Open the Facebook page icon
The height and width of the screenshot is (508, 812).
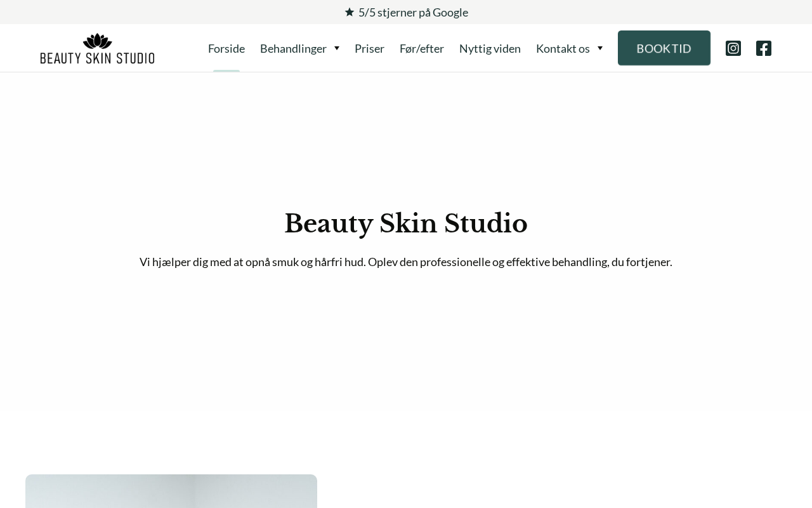click(x=764, y=48)
